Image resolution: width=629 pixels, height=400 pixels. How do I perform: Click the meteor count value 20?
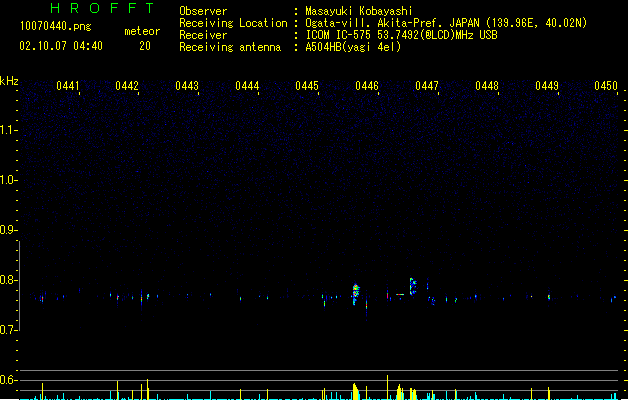[x=145, y=46]
